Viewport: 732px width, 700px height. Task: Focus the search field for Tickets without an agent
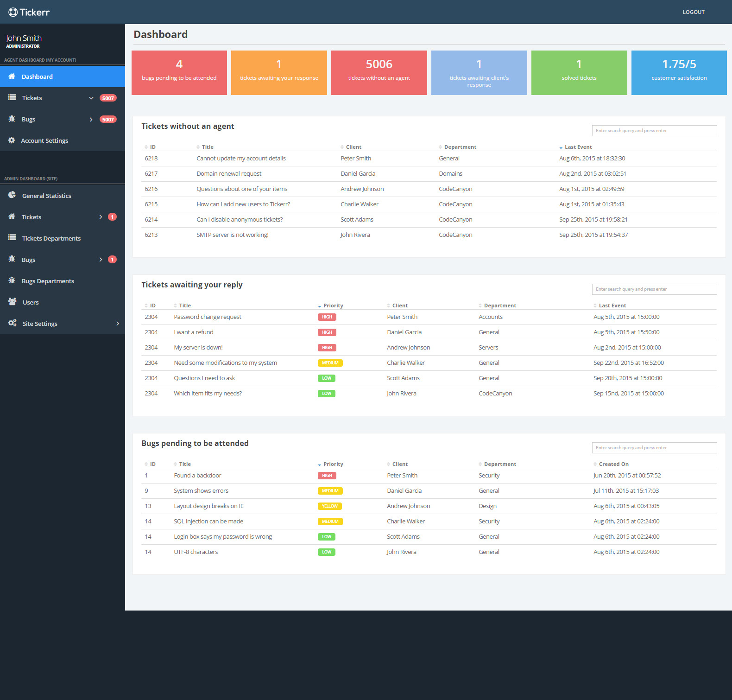coord(654,131)
